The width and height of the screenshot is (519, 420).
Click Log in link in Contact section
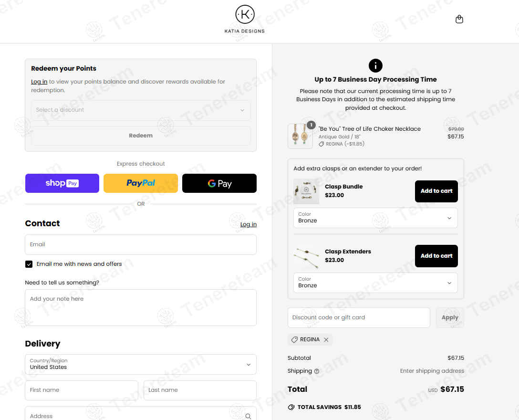(248, 224)
